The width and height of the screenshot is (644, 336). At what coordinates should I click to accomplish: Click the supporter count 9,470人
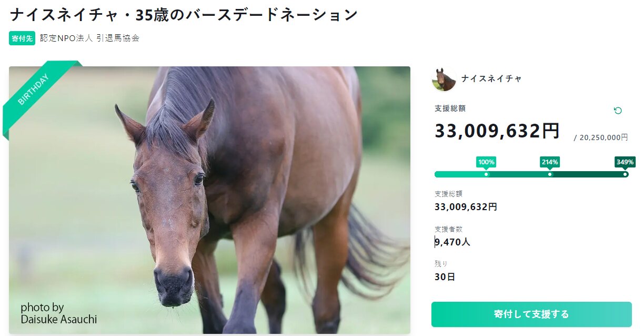452,242
